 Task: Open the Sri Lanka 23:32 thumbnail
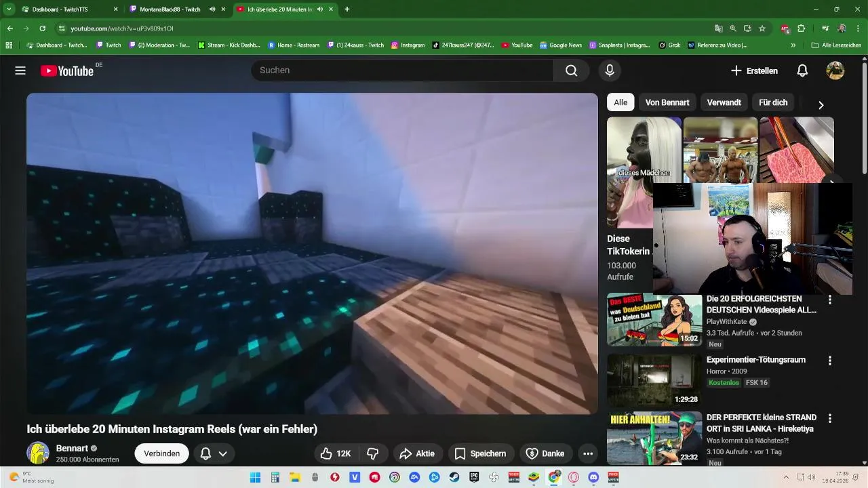[x=654, y=438]
